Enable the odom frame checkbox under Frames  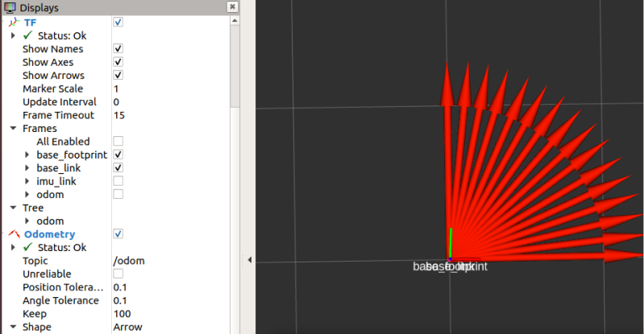tap(118, 194)
